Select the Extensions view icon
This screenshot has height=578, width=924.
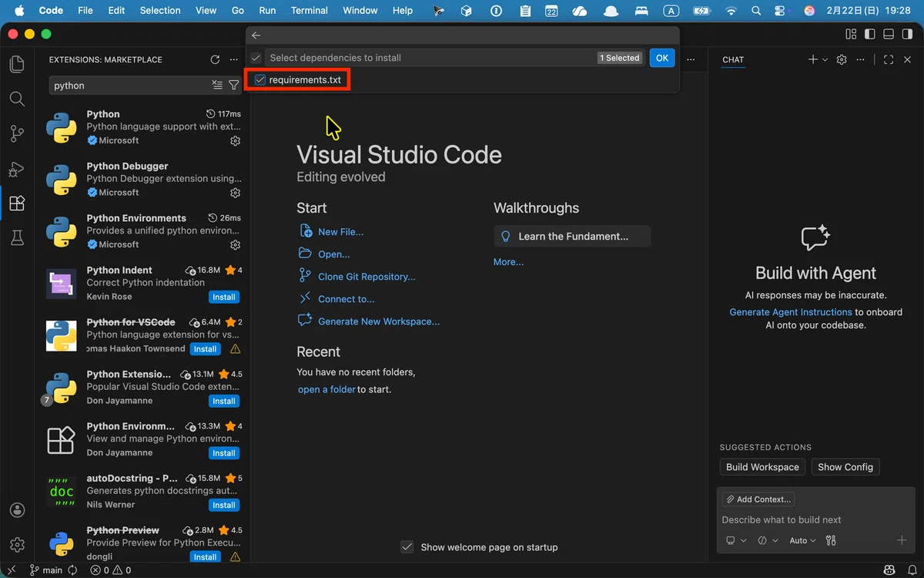click(17, 203)
